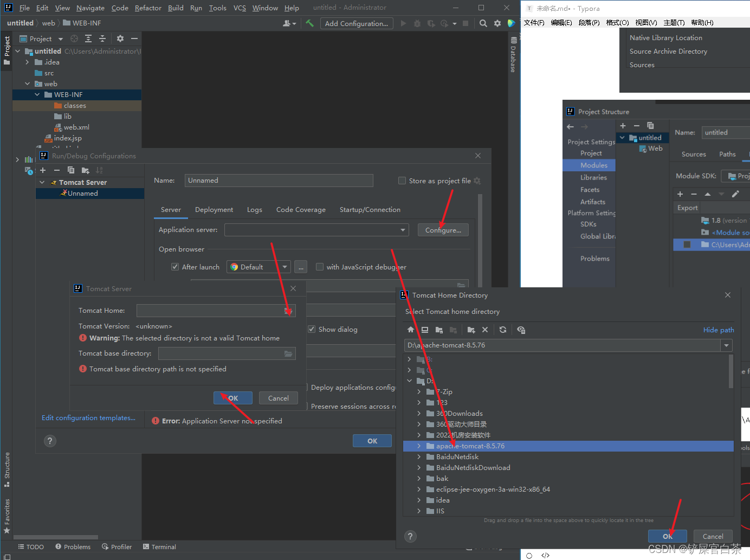Click file tree vertical scrollbar in directory chooser
This screenshot has height=560, width=750.
coord(731,371)
